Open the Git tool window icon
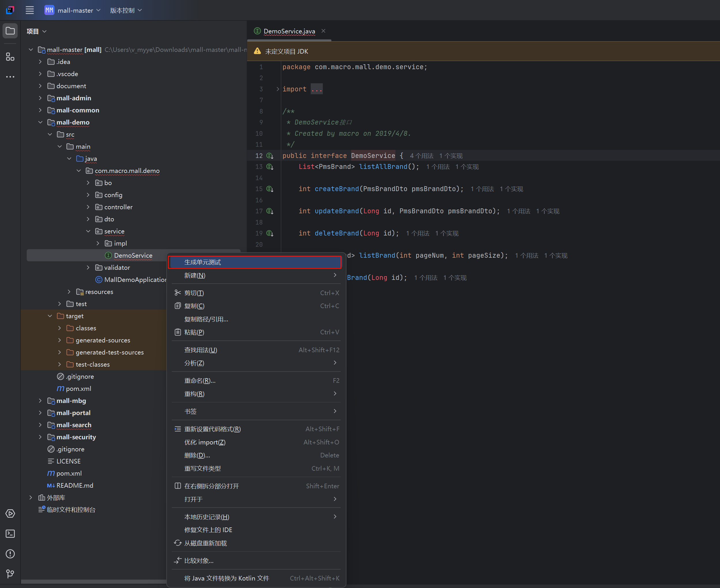 (10, 574)
